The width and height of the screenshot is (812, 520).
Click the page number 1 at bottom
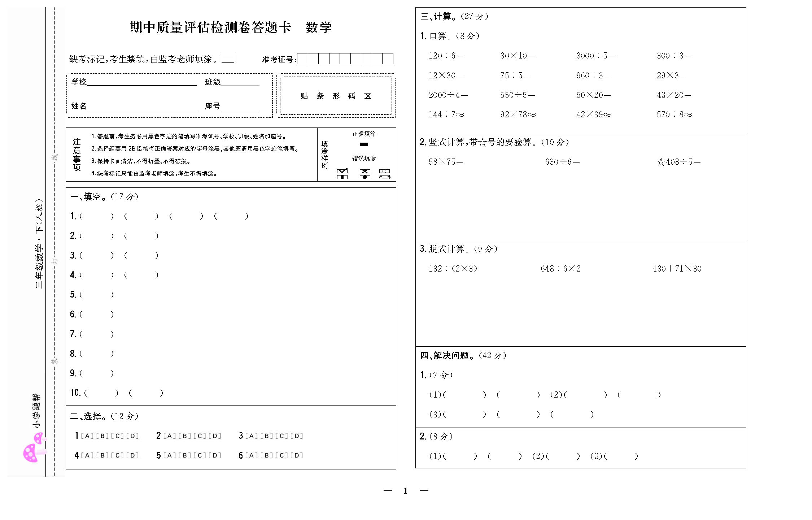[x=406, y=491]
